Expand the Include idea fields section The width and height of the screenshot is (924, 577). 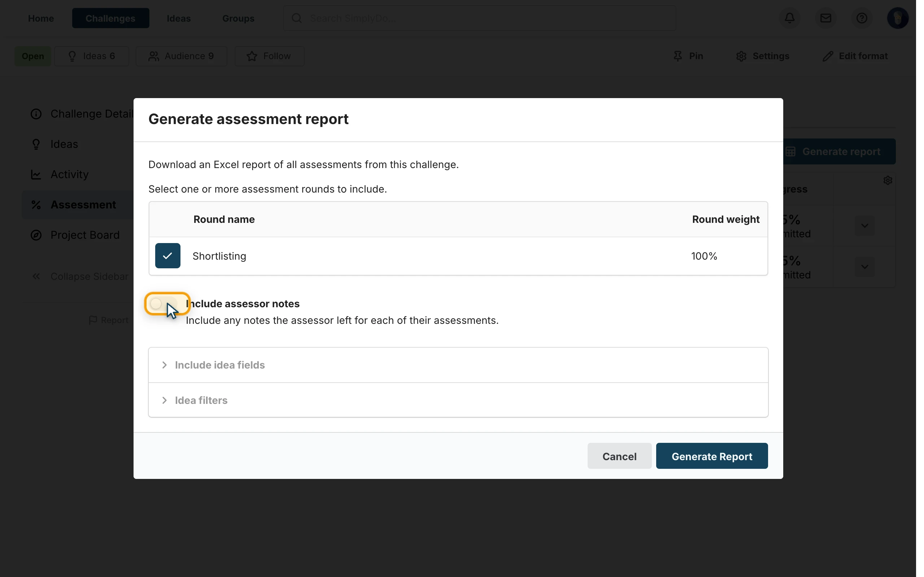458,365
